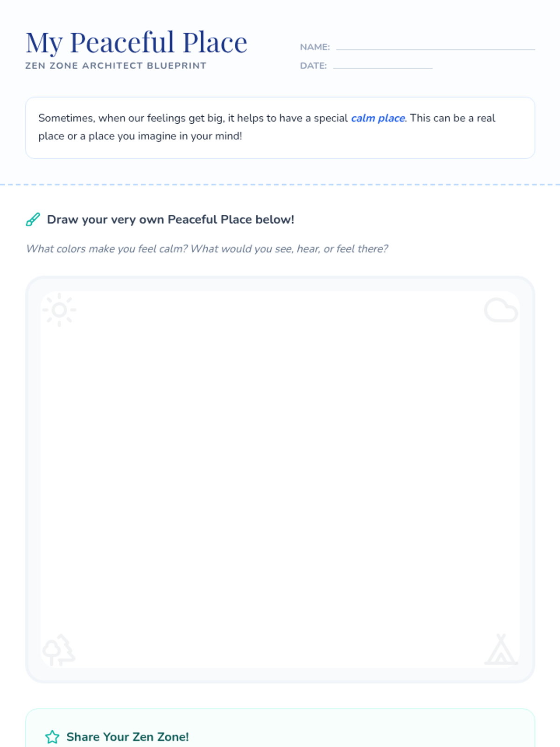Click the highlighted 'calm place' text
The height and width of the screenshot is (747, 560).
[x=378, y=118]
